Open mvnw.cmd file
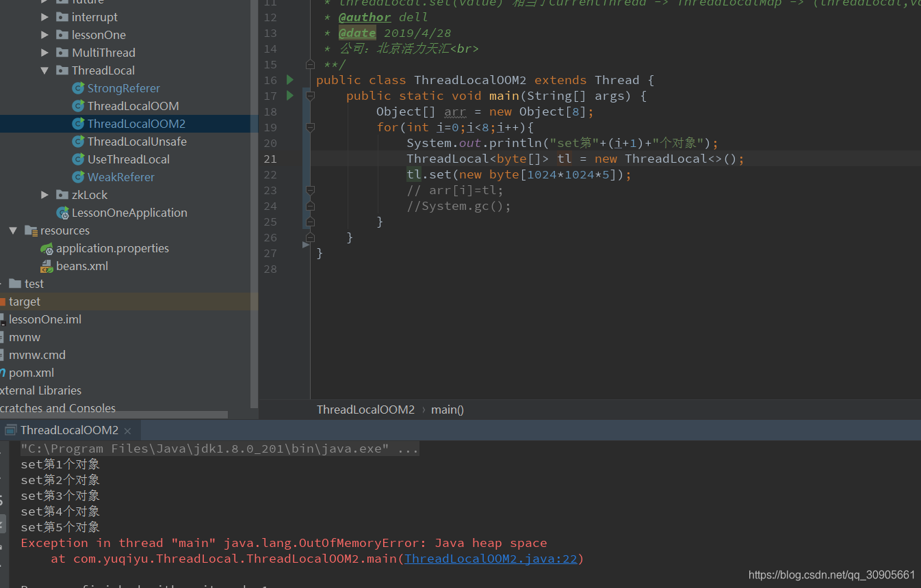 (x=37, y=355)
